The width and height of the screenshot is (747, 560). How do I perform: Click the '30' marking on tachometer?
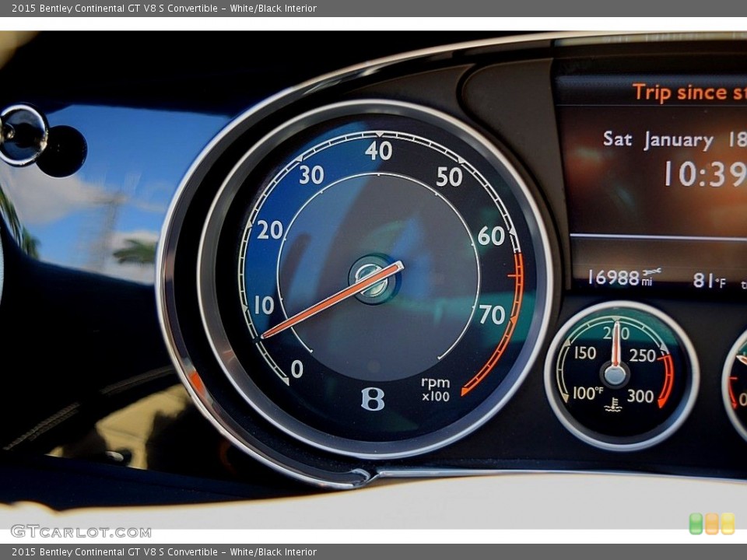coord(311,175)
